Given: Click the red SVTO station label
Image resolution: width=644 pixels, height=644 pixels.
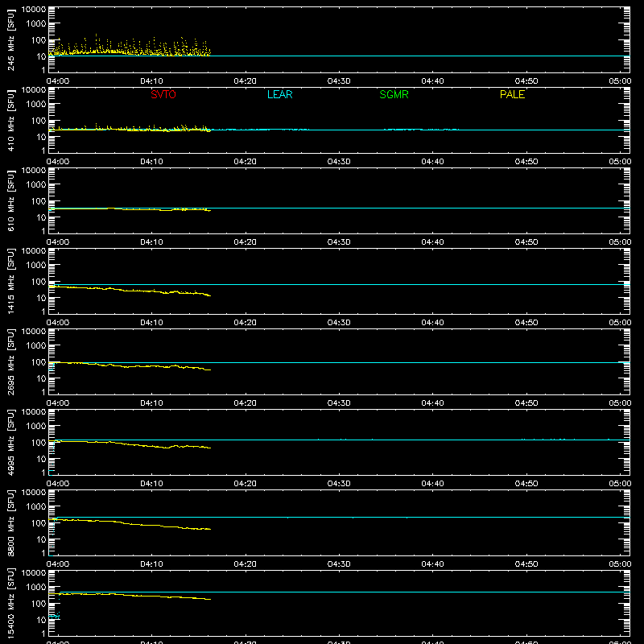Looking at the screenshot, I should click(163, 94).
